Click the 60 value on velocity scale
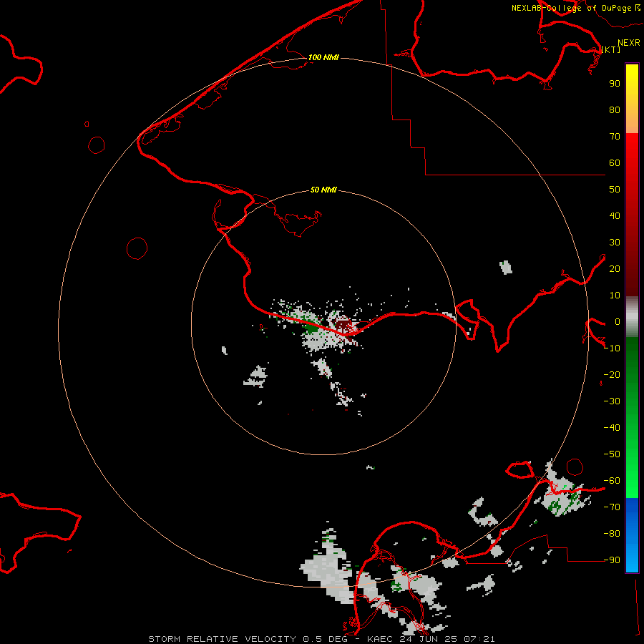The height and width of the screenshot is (644, 644). 615,162
